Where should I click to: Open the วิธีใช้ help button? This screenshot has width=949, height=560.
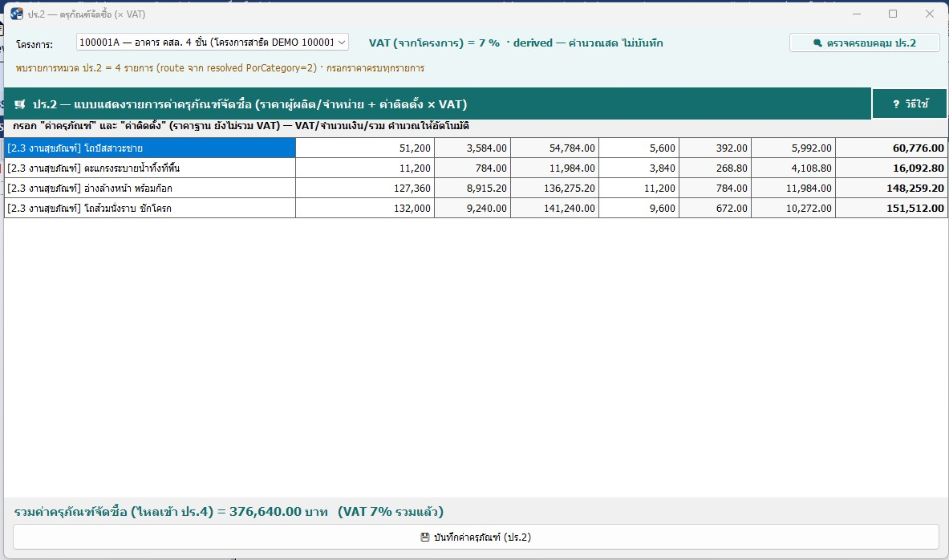(x=910, y=104)
